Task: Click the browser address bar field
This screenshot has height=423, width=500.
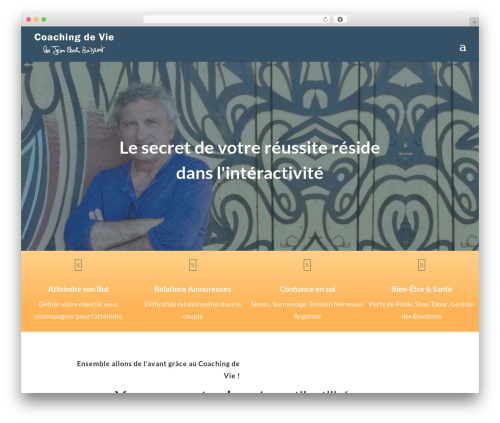Action: click(x=237, y=20)
